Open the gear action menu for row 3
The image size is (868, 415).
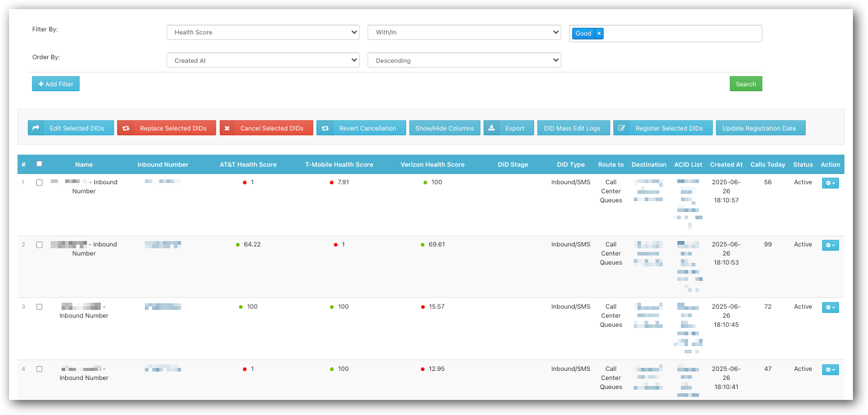tap(830, 307)
